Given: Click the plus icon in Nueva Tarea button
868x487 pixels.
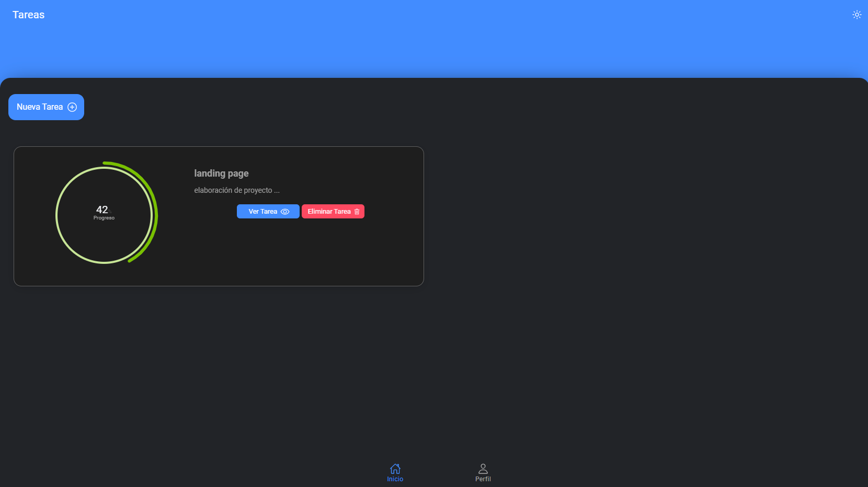Looking at the screenshot, I should click(72, 107).
